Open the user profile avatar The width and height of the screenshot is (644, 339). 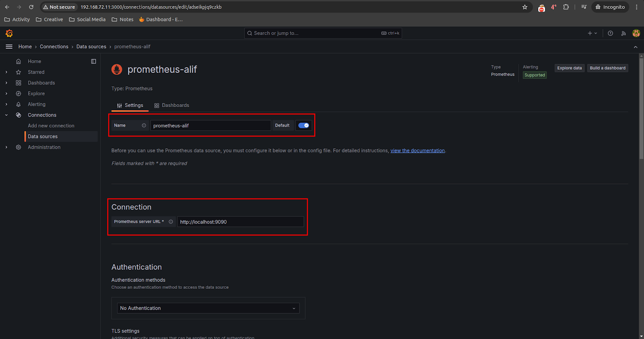[636, 33]
